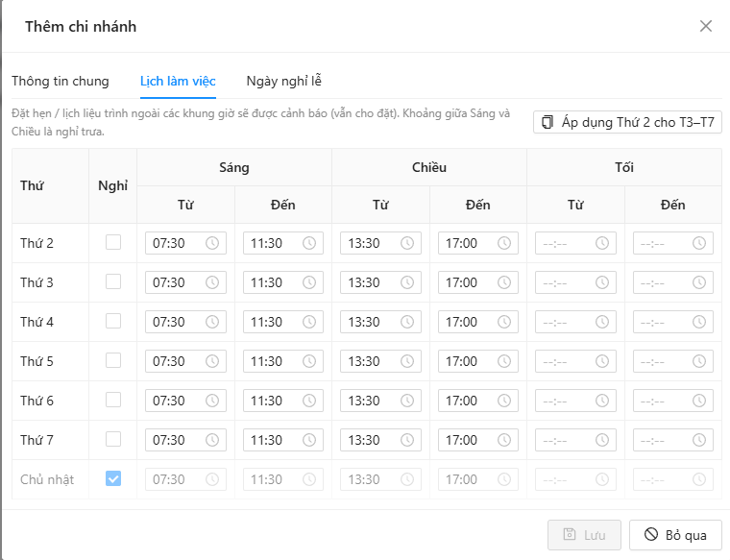The image size is (730, 560).
Task: Open clock picker for Thứ 3 Chiều Đến
Action: 504,282
